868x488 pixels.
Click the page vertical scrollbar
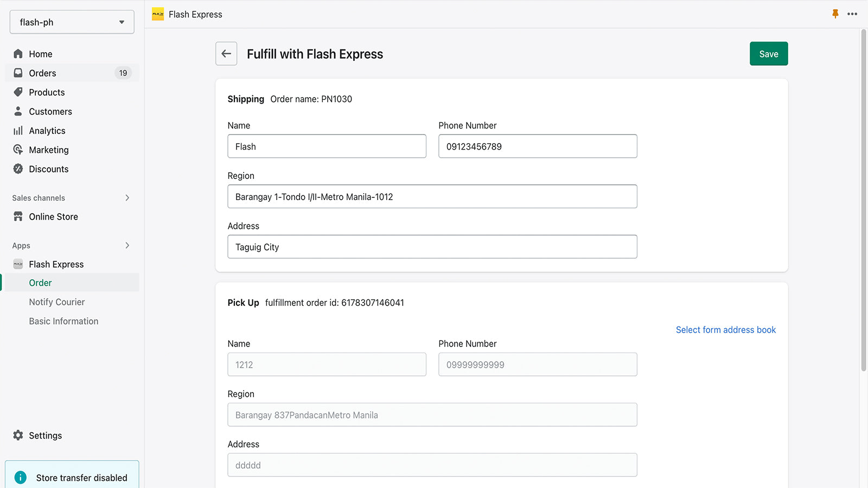[864, 201]
